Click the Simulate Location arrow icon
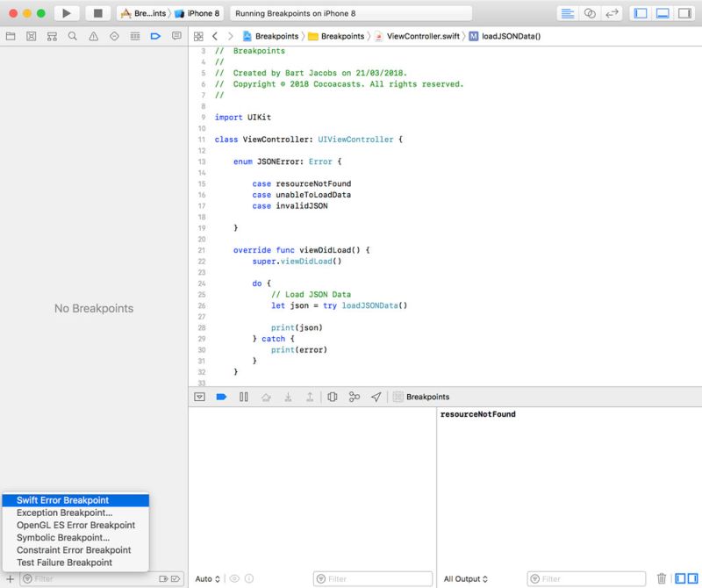Image resolution: width=702 pixels, height=588 pixels. pos(376,397)
